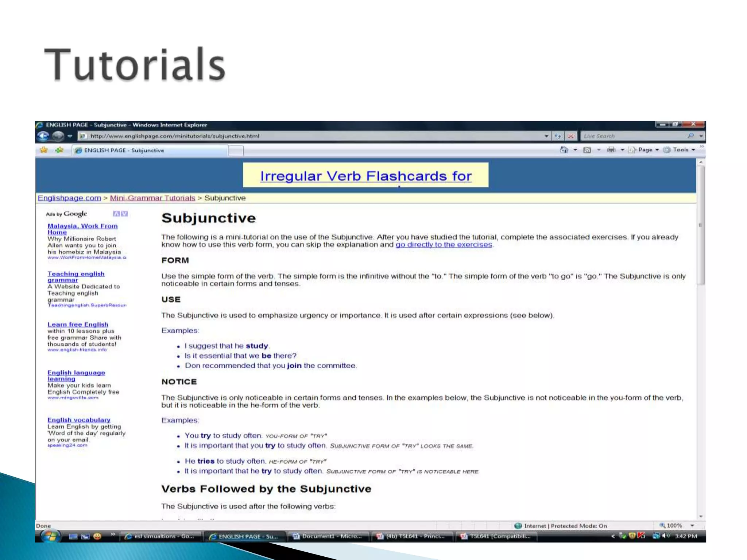Screen dimensions: 747x560
Task: Open the Learn free English ad link
Action: [x=78, y=324]
